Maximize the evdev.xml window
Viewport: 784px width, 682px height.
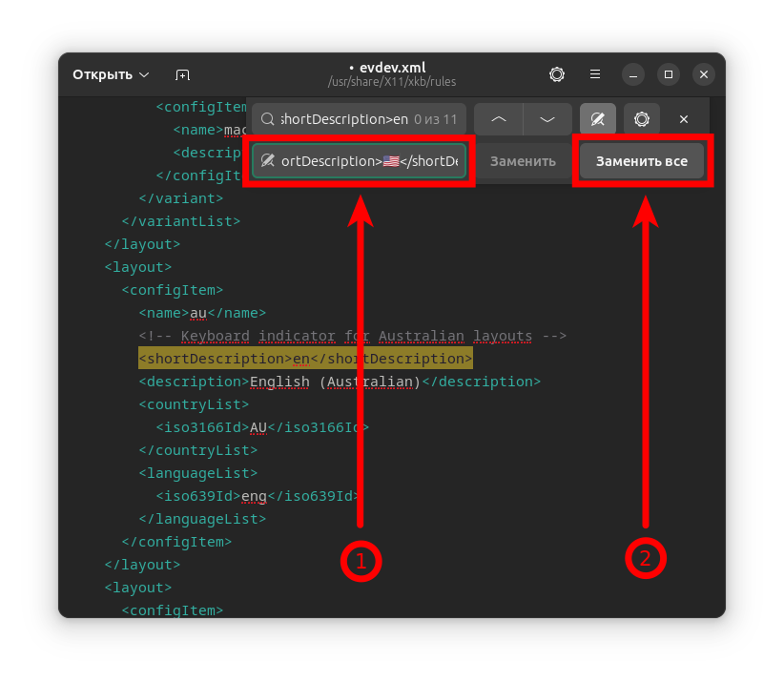(668, 74)
